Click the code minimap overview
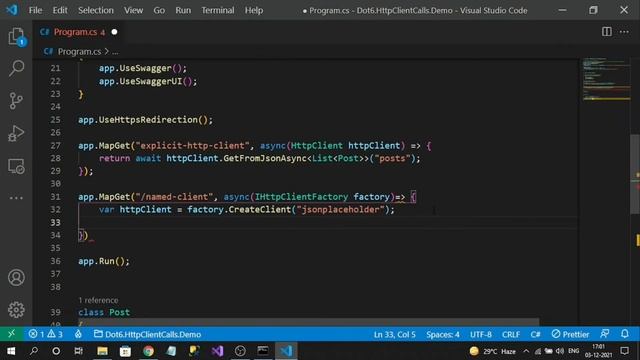The height and width of the screenshot is (360, 640). click(x=606, y=80)
